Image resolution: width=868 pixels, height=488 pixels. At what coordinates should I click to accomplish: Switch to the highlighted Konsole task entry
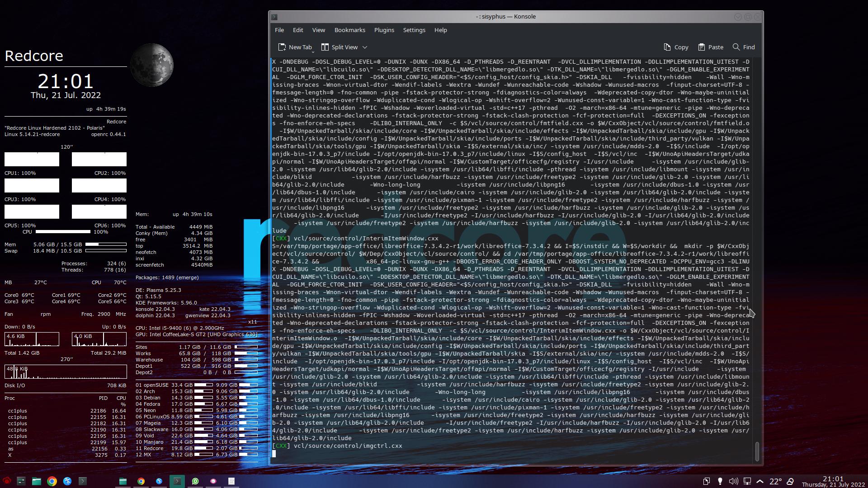177,481
